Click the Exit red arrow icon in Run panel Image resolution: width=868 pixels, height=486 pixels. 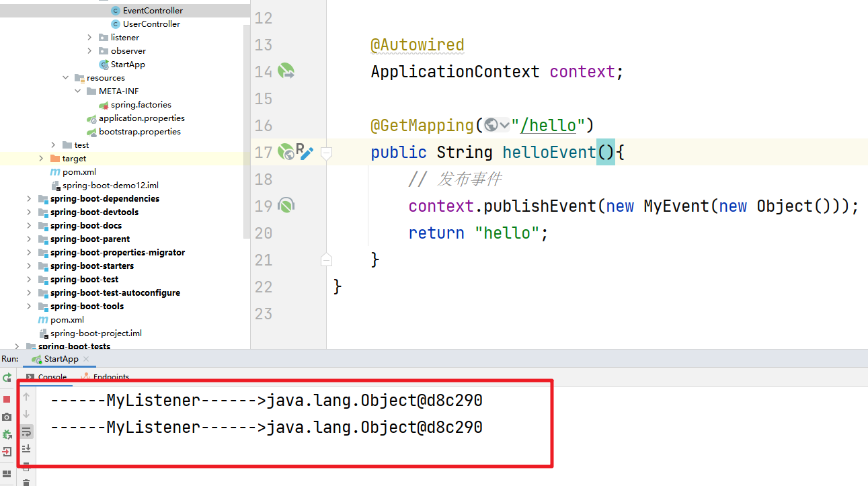(x=7, y=452)
